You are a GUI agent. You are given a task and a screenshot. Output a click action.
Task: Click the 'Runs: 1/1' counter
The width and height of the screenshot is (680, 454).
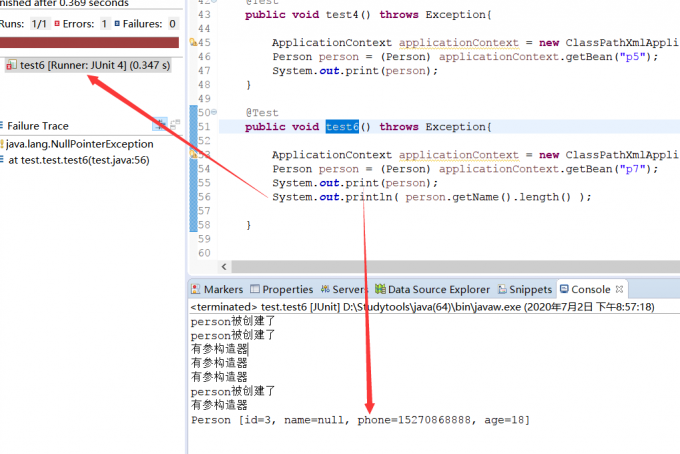click(23, 24)
